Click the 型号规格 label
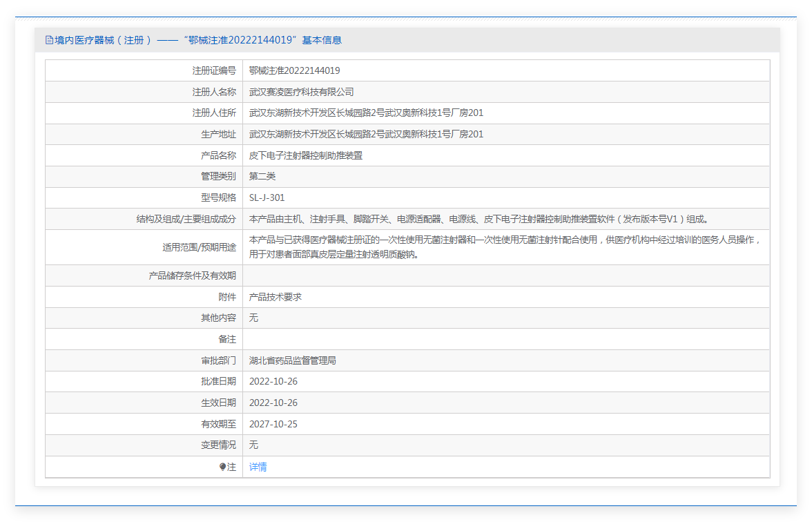 pos(218,197)
